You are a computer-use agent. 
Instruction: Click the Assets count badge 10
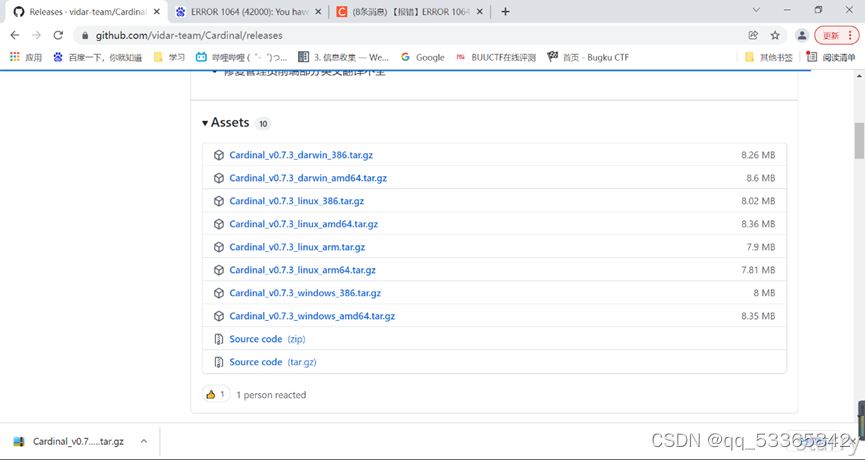263,124
